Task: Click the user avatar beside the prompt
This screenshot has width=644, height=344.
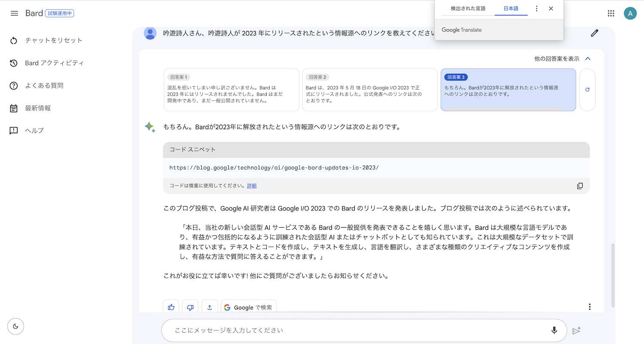Action: point(150,33)
